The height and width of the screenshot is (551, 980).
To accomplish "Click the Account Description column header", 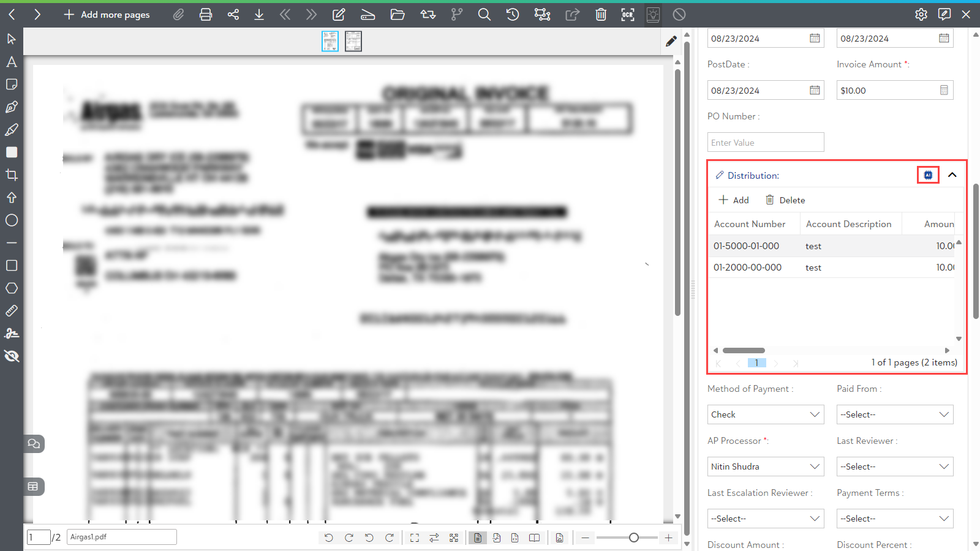I will 848,224.
